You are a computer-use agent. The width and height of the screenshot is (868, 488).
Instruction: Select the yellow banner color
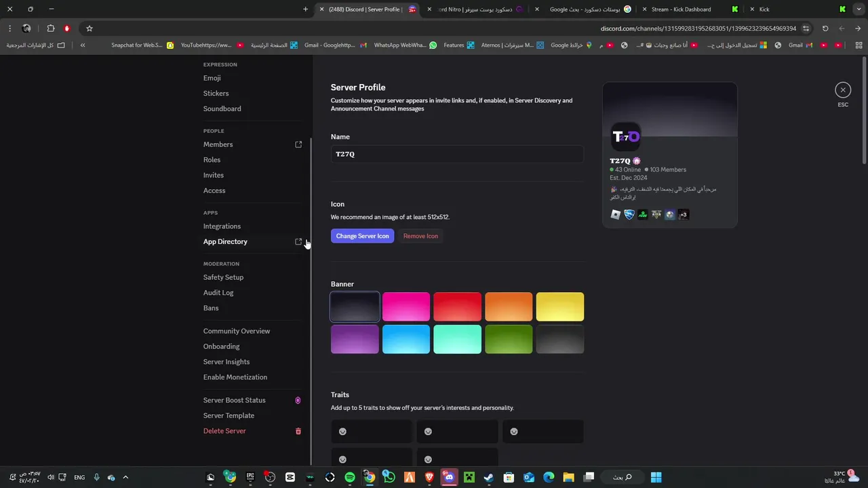[x=560, y=307]
